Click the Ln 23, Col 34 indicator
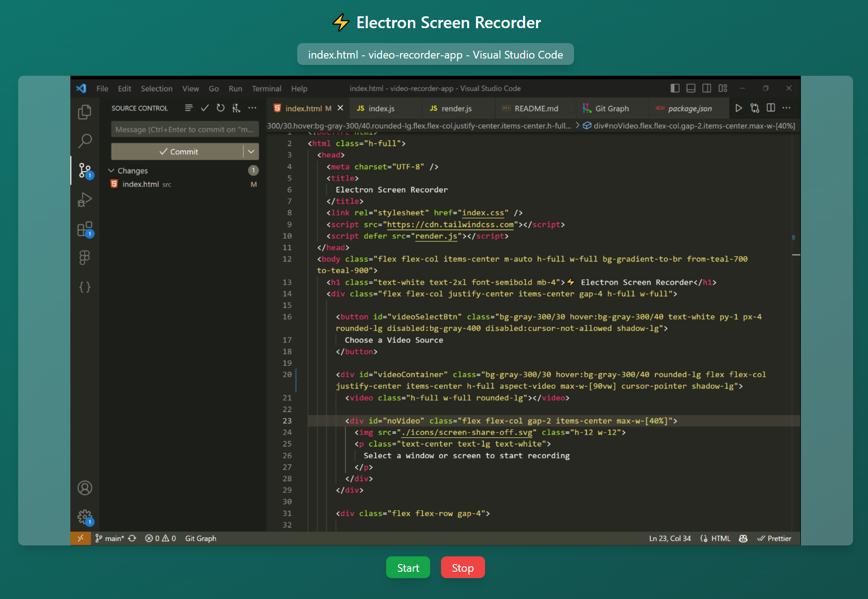The image size is (868, 599). pos(670,538)
